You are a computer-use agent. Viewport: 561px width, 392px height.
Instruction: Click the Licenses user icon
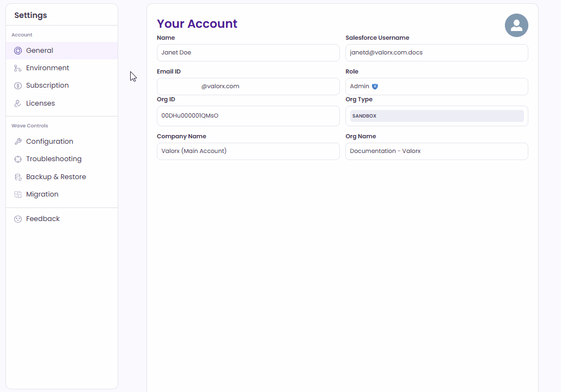(x=18, y=103)
